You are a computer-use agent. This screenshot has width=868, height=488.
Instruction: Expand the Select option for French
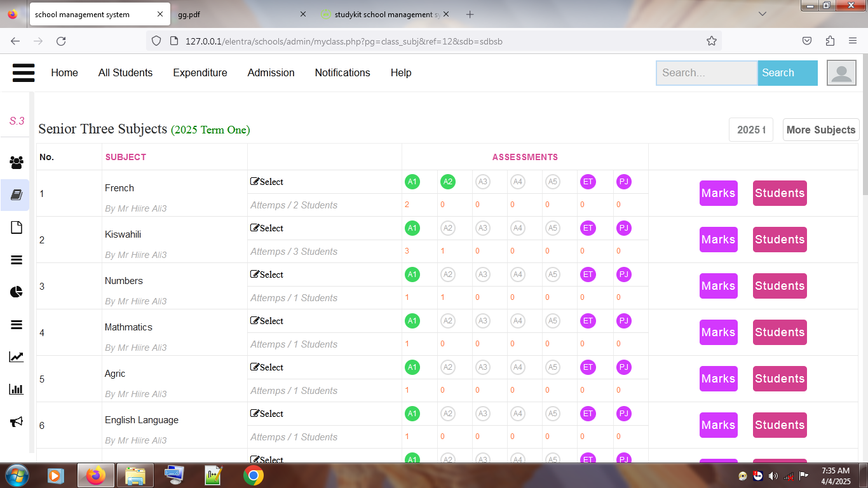267,182
